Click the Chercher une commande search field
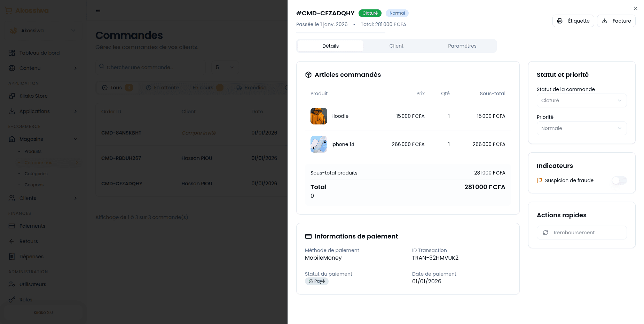644x324 pixels. point(151,67)
